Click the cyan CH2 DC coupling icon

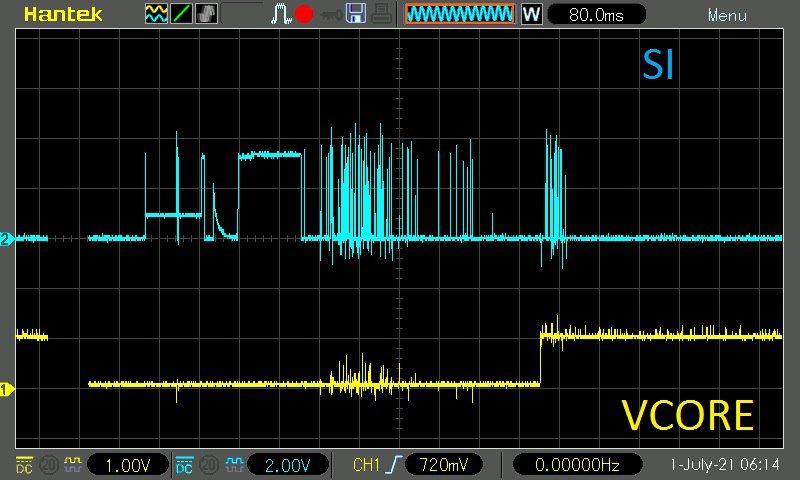pos(184,465)
